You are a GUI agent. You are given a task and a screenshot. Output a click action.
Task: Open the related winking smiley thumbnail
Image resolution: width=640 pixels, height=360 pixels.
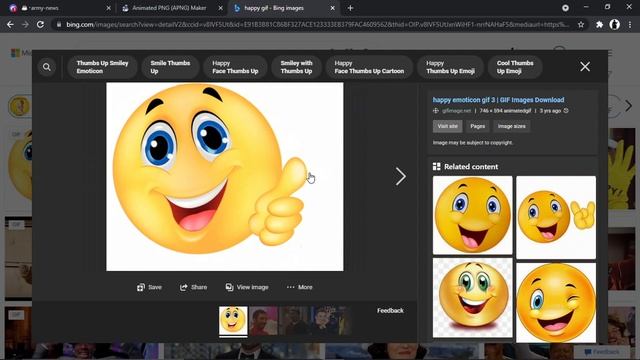coord(556,302)
